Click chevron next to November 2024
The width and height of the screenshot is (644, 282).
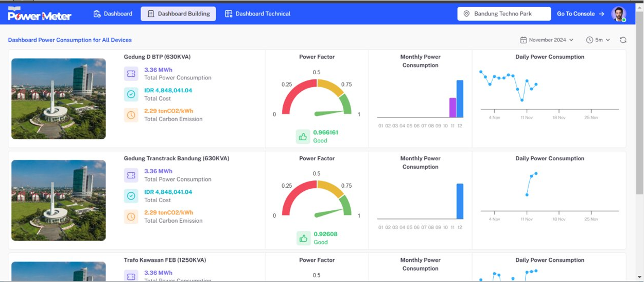pyautogui.click(x=571, y=40)
